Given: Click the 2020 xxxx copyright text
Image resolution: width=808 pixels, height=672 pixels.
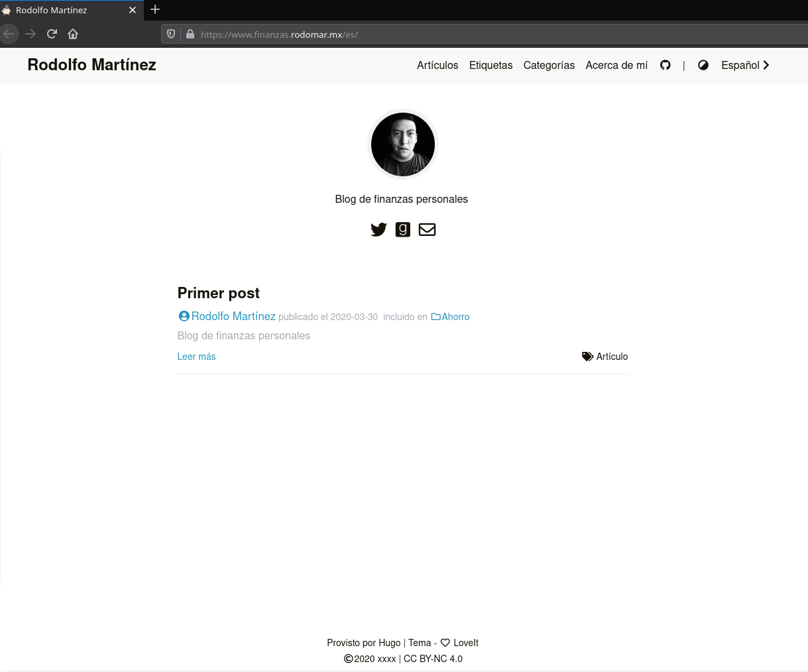Looking at the screenshot, I should pyautogui.click(x=375, y=659).
